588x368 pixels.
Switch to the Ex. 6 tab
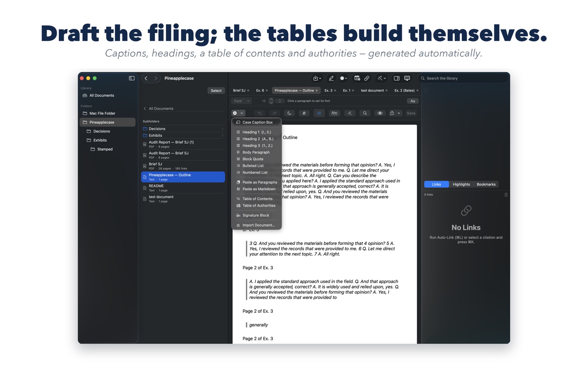click(260, 90)
